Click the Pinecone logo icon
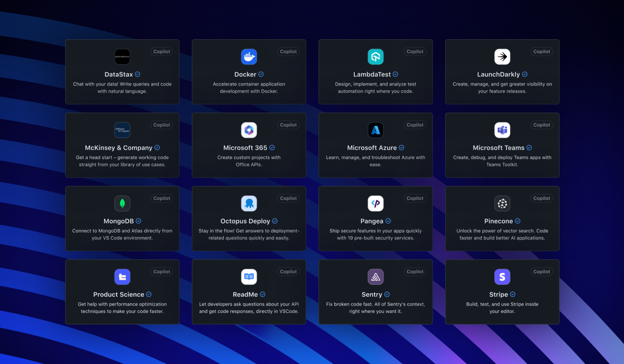 tap(502, 203)
